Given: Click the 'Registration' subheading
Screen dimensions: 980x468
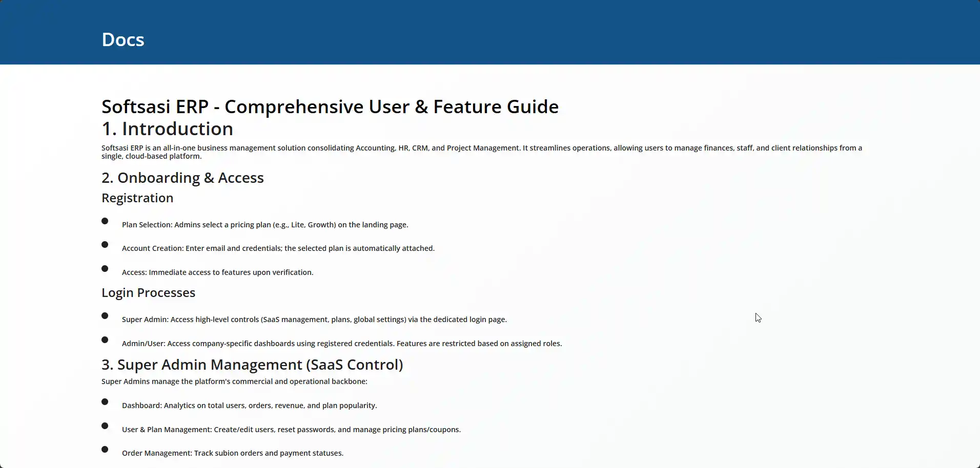Looking at the screenshot, I should [137, 198].
